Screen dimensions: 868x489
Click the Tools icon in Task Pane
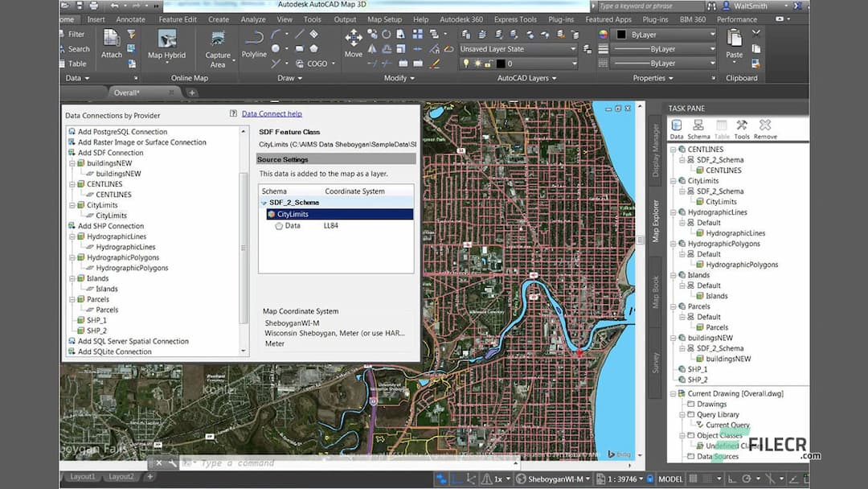(x=741, y=127)
